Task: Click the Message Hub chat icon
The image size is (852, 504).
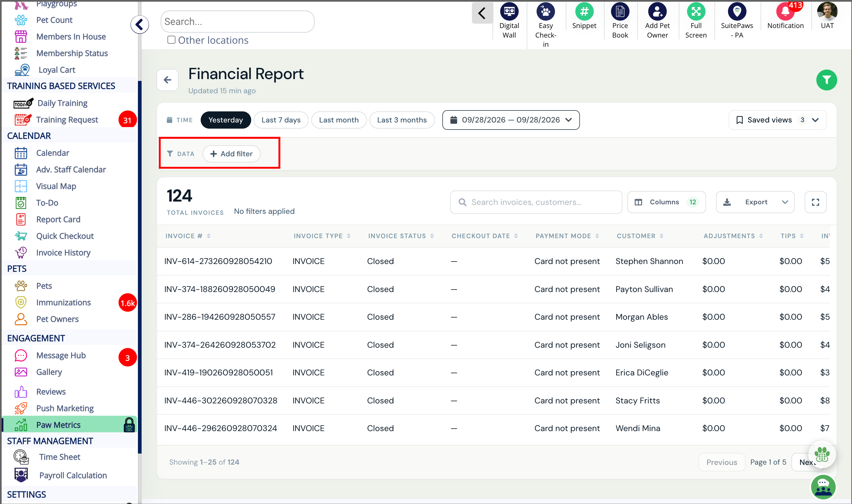Action: tap(21, 356)
